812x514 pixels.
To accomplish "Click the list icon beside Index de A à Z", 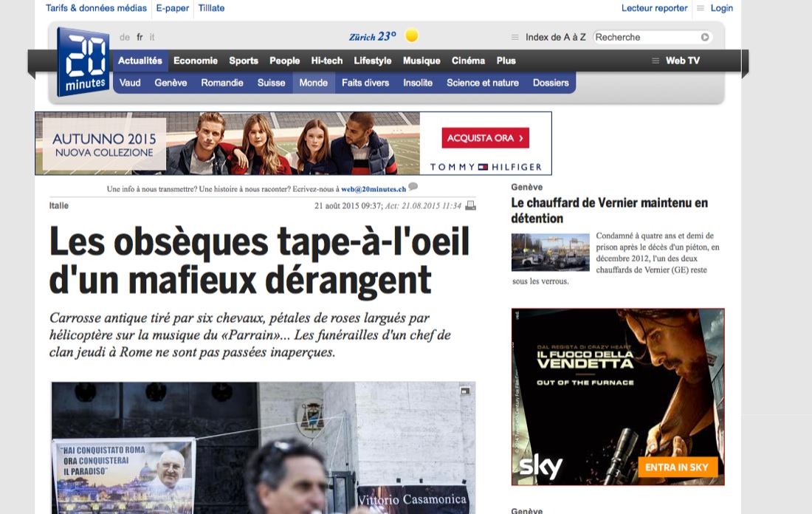I will 515,37.
